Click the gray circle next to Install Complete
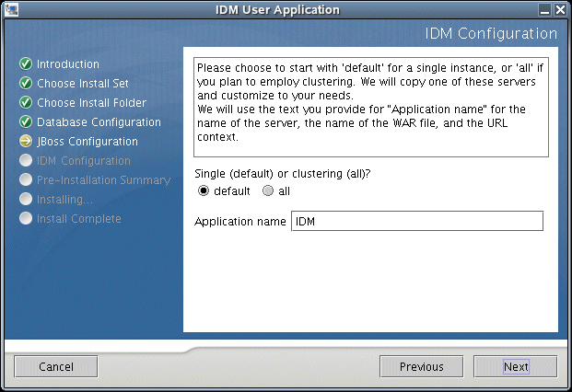 [x=26, y=219]
